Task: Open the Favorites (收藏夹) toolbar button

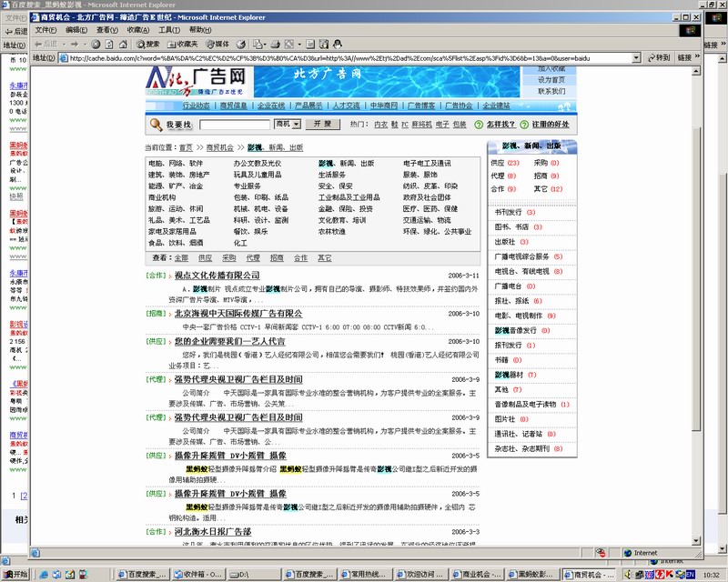Action: [183, 44]
